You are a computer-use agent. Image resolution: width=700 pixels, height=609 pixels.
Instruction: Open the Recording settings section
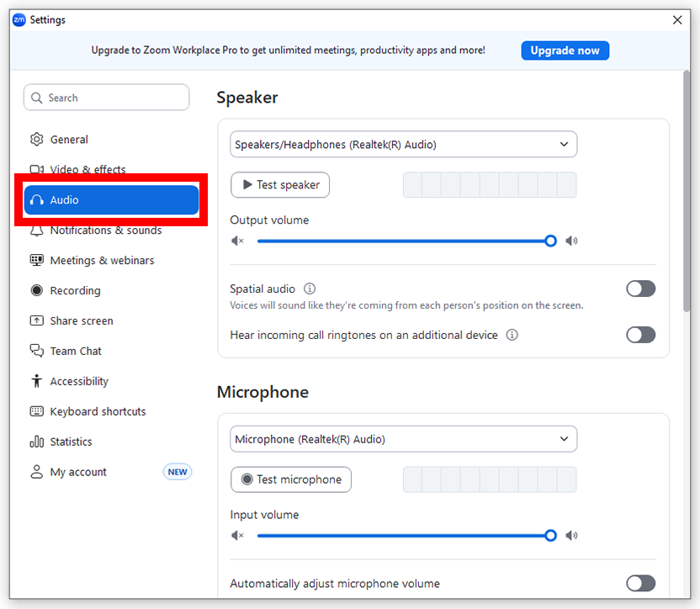[74, 290]
